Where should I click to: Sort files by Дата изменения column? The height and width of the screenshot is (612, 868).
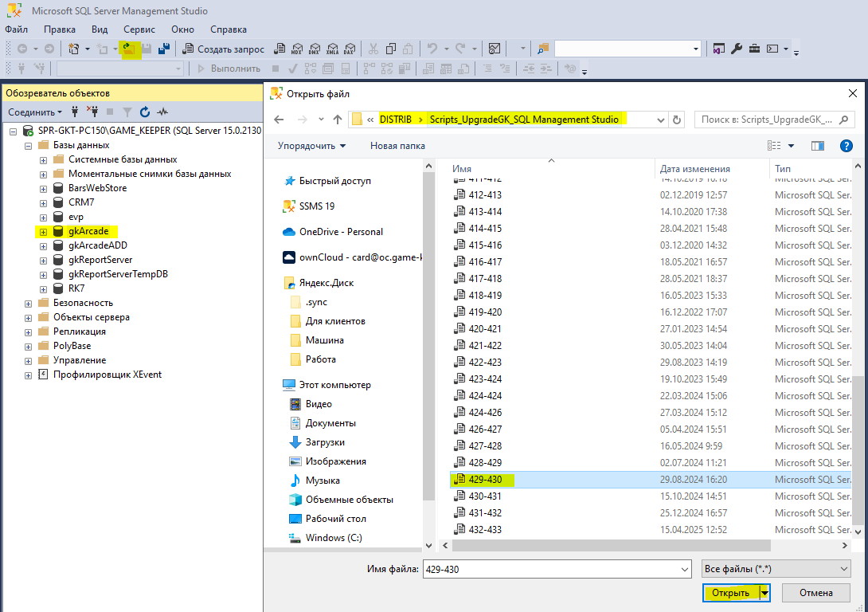694,169
